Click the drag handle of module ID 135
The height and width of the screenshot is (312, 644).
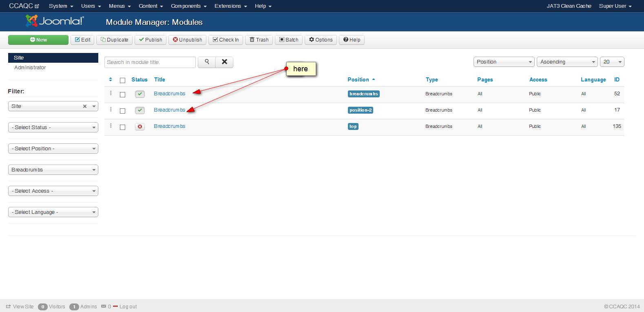[x=111, y=126]
